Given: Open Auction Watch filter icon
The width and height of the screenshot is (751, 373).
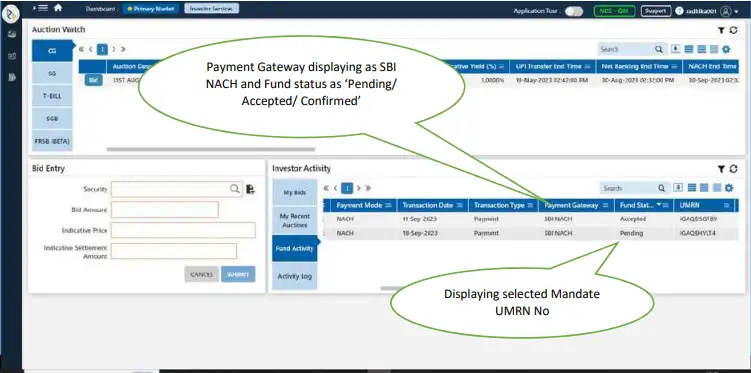Looking at the screenshot, I should pyautogui.click(x=721, y=30).
